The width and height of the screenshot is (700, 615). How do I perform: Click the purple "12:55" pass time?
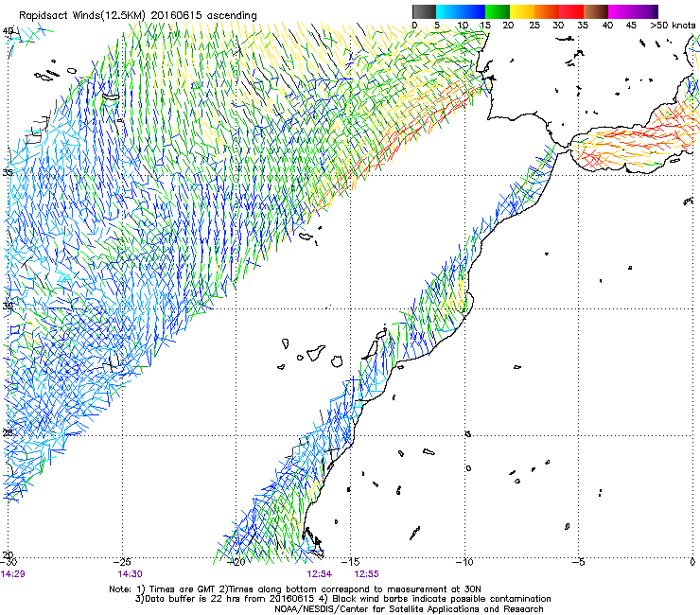pyautogui.click(x=366, y=574)
